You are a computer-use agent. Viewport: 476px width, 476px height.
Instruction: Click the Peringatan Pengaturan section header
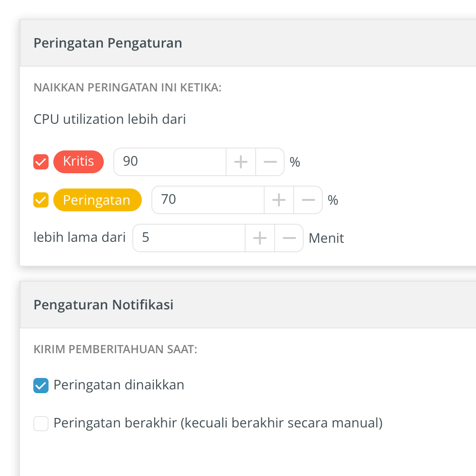(108, 43)
